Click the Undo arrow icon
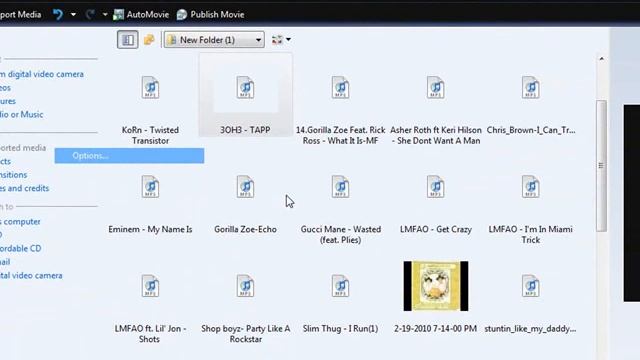The image size is (640, 360). (x=58, y=15)
